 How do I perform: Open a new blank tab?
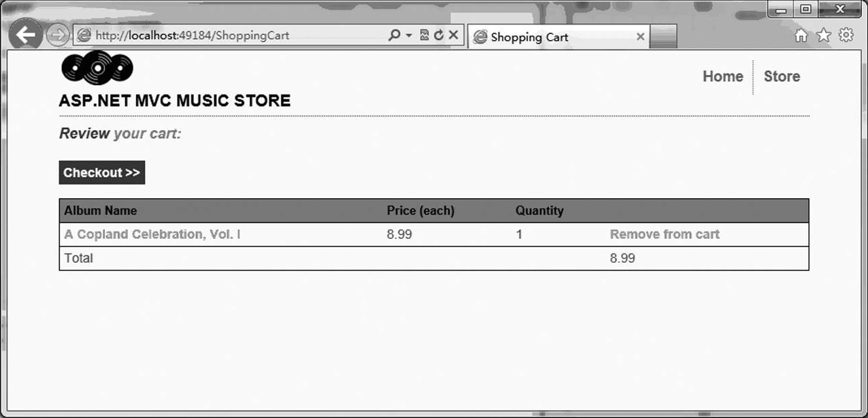663,37
